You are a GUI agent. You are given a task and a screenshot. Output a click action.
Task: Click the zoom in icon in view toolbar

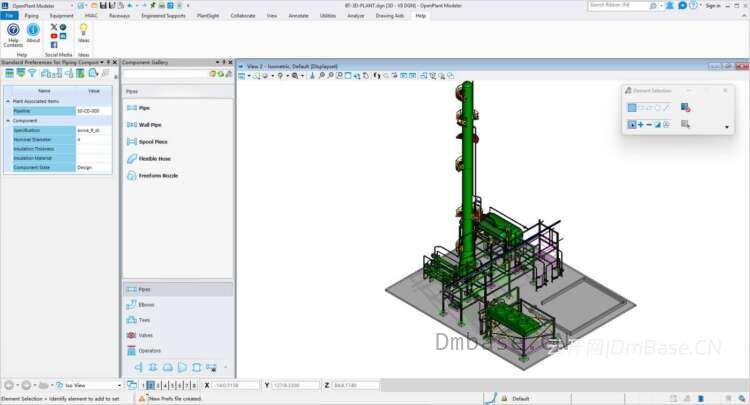pos(322,76)
